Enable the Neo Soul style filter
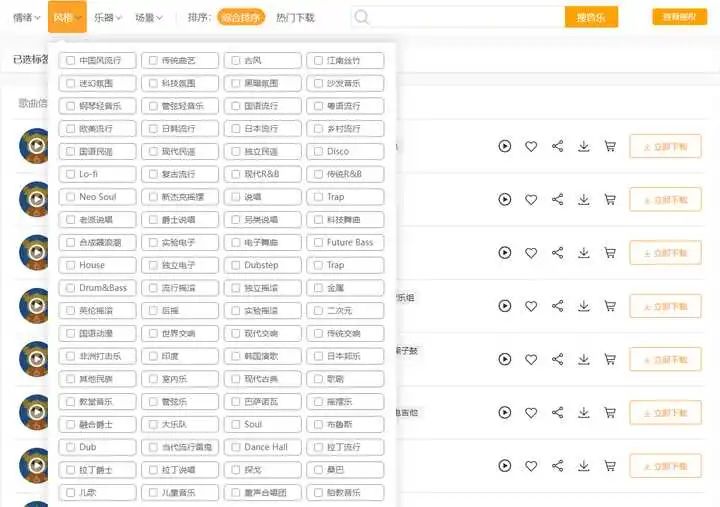 click(70, 197)
